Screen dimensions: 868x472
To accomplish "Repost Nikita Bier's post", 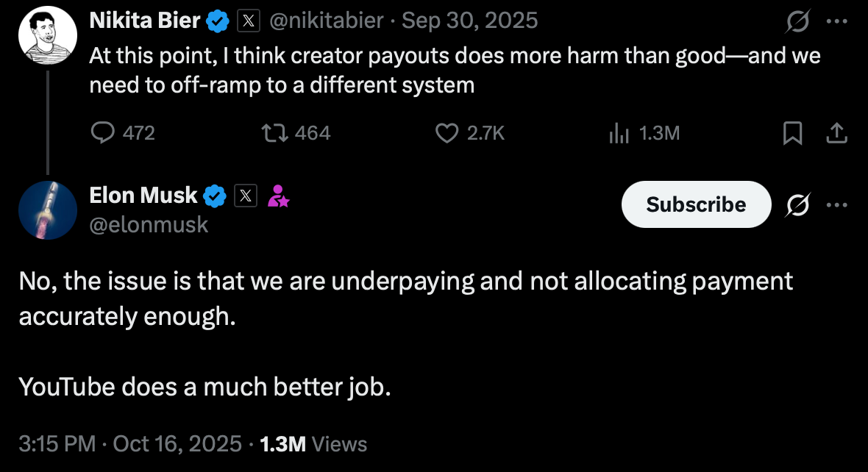I will coord(274,132).
